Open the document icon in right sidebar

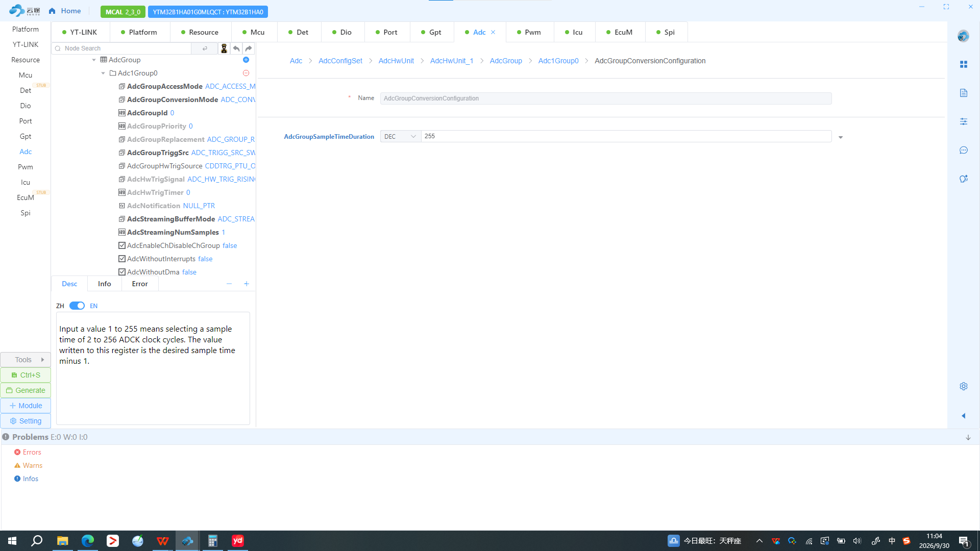(964, 93)
